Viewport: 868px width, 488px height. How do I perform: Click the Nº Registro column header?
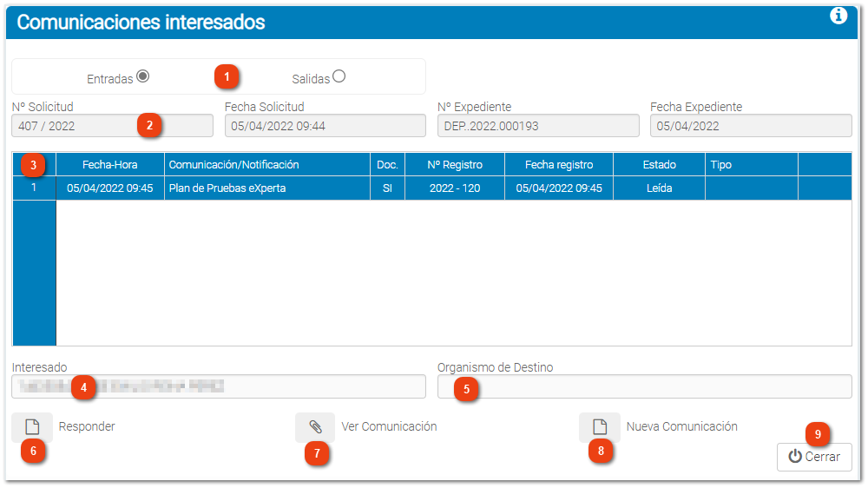pyautogui.click(x=455, y=164)
